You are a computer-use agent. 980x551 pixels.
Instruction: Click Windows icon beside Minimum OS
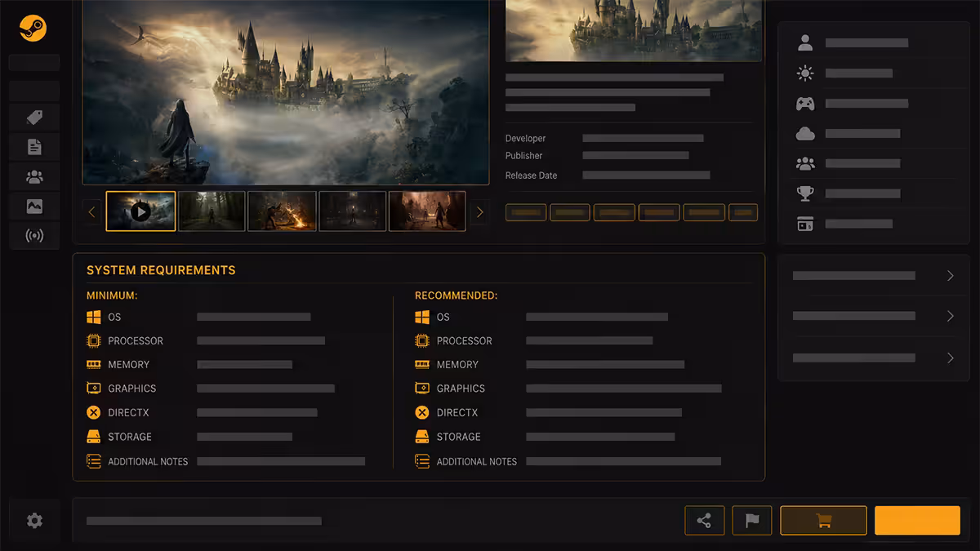tap(93, 317)
